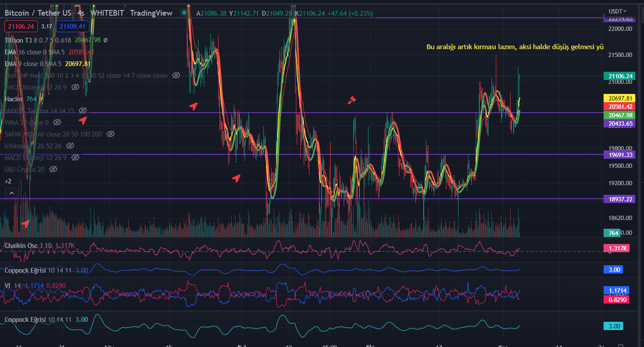Click the 22000.00 price scale label

coord(620,29)
